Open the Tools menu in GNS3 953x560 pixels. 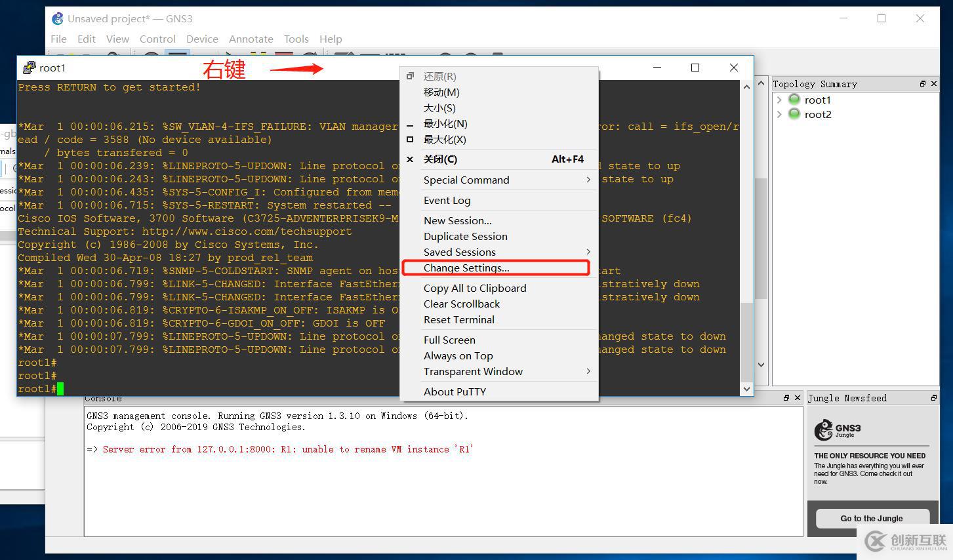(x=296, y=39)
